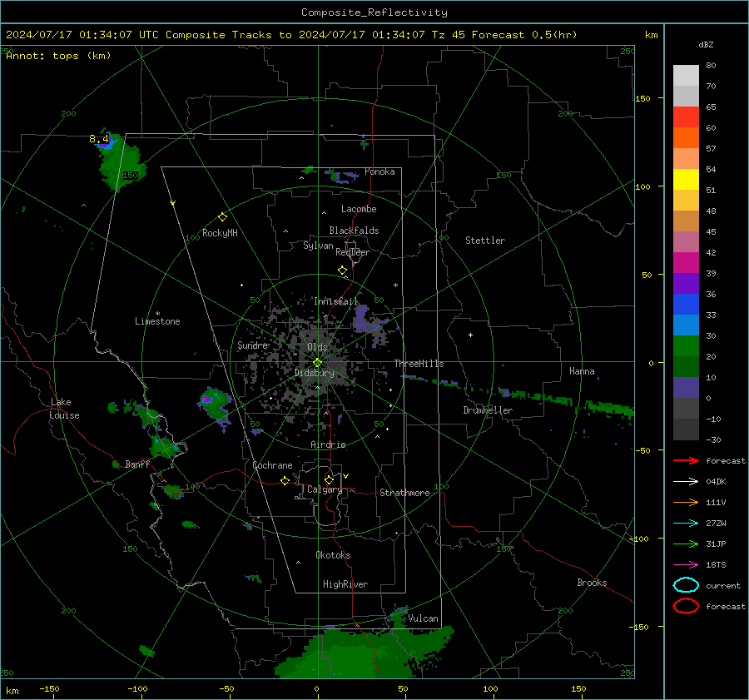
Task: Click the green 31JP arrow legend icon
Action: tap(686, 544)
